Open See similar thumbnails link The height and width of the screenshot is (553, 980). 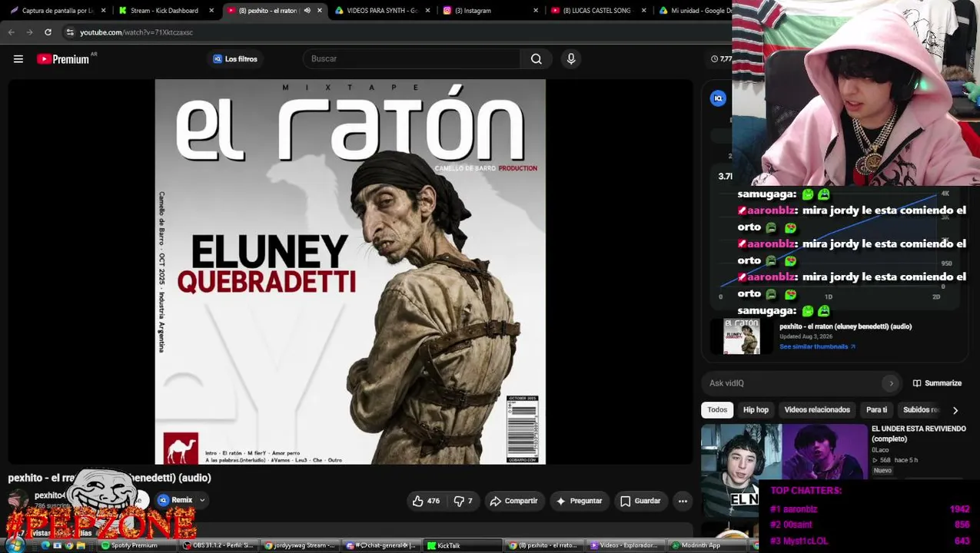pyautogui.click(x=817, y=346)
